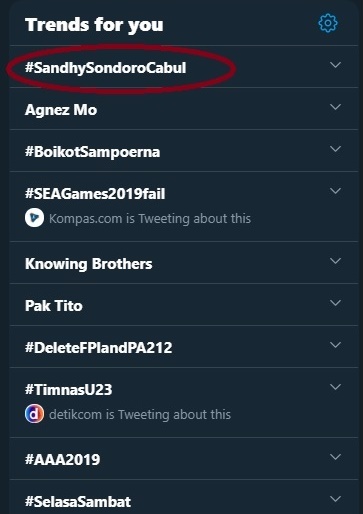
Task: Click the Kompas.com avatar icon
Action: (x=34, y=218)
